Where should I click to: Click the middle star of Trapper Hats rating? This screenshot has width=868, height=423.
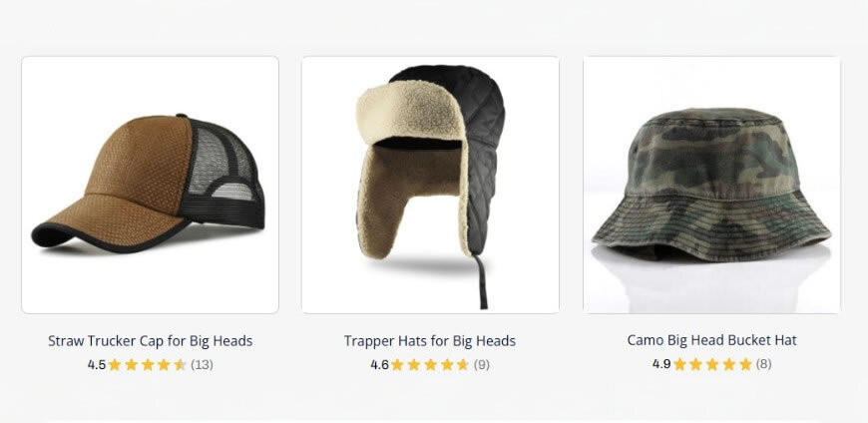pyautogui.click(x=431, y=364)
